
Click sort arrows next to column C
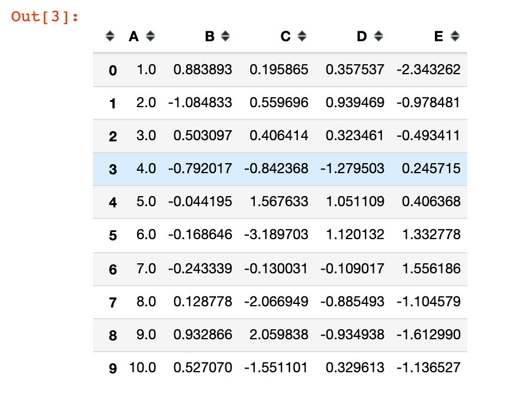coord(302,36)
